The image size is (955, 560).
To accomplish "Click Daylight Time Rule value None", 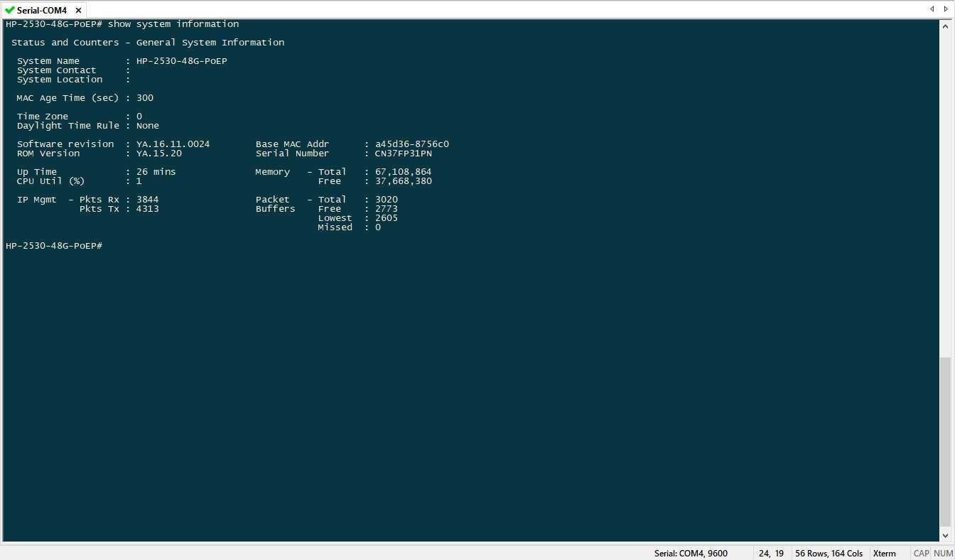I will click(x=148, y=126).
